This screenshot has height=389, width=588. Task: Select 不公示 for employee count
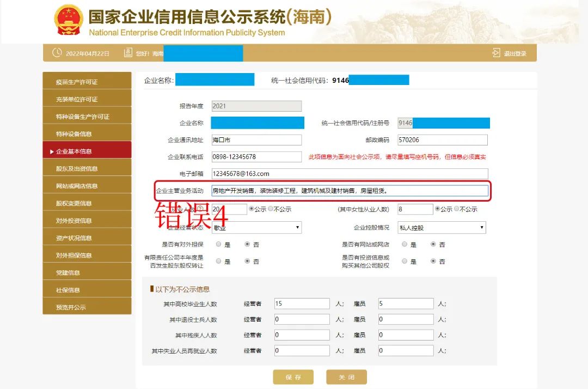pos(271,209)
